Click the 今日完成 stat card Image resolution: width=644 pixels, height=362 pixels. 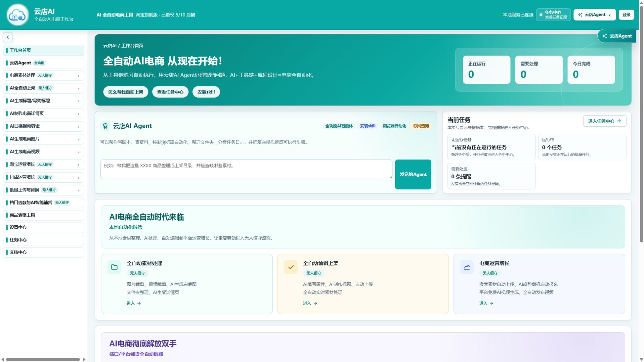pyautogui.click(x=591, y=70)
